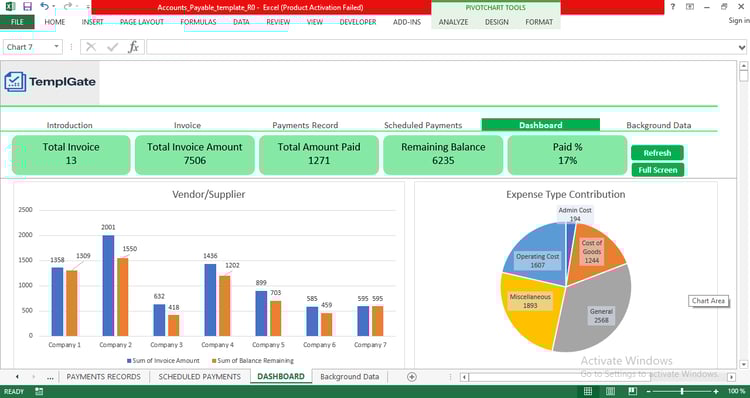Open the DEVELOPER ribbon tab

coord(358,22)
